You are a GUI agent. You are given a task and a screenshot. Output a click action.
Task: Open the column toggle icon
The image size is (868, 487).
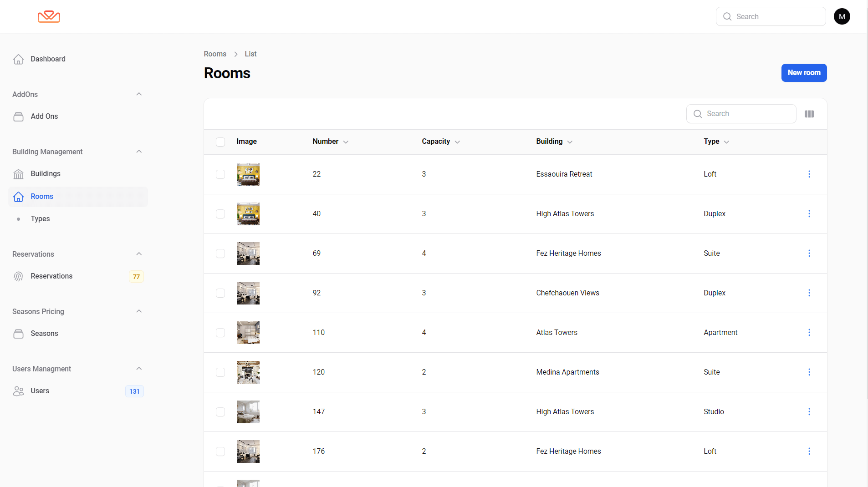click(x=809, y=114)
